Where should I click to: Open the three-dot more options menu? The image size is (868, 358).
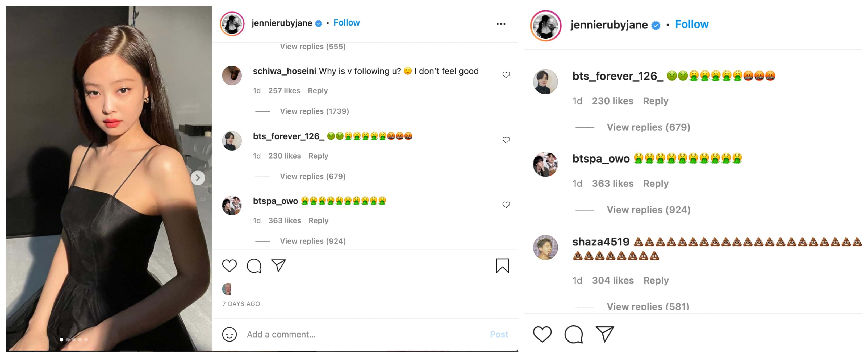click(501, 24)
